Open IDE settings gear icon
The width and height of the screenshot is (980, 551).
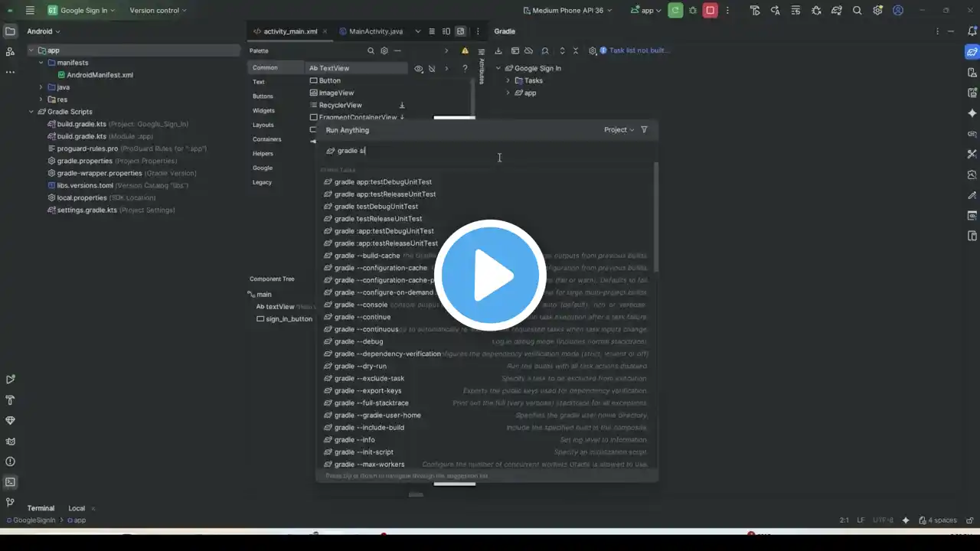point(877,11)
